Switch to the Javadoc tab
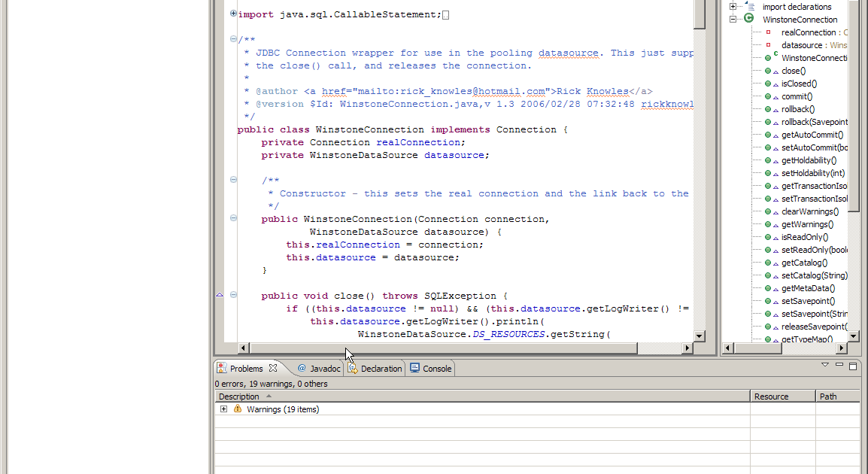 [325, 369]
